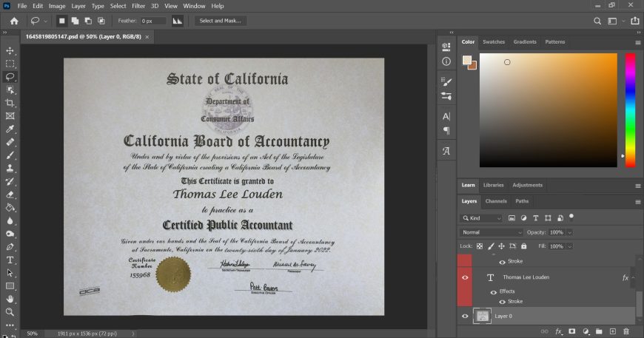Screen dimensions: 644x338
Task: Open the Lasso tool preset picker
Action: (45, 21)
